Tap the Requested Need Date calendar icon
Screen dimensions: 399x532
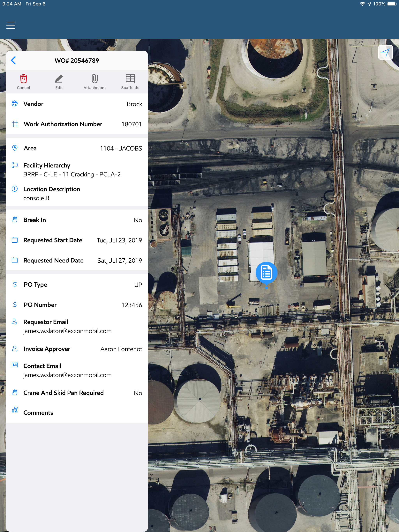[15, 260]
